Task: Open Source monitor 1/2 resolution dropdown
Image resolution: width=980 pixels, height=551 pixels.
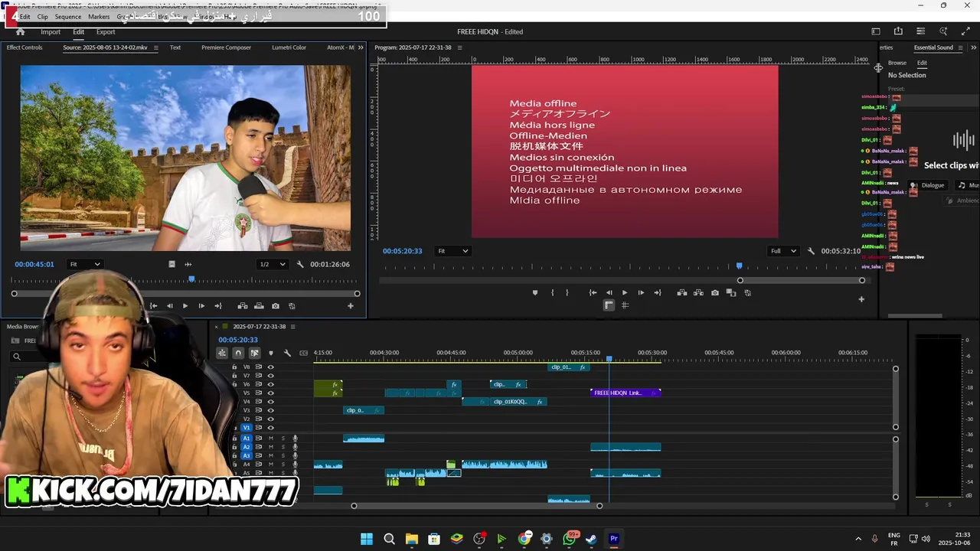Action: [x=272, y=264]
